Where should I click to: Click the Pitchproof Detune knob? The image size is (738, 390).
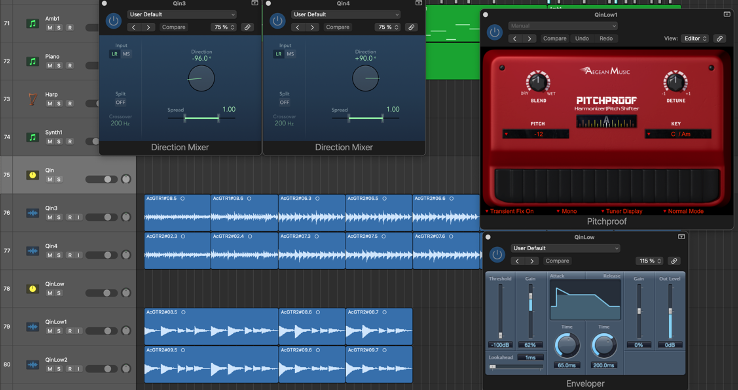[x=675, y=82]
